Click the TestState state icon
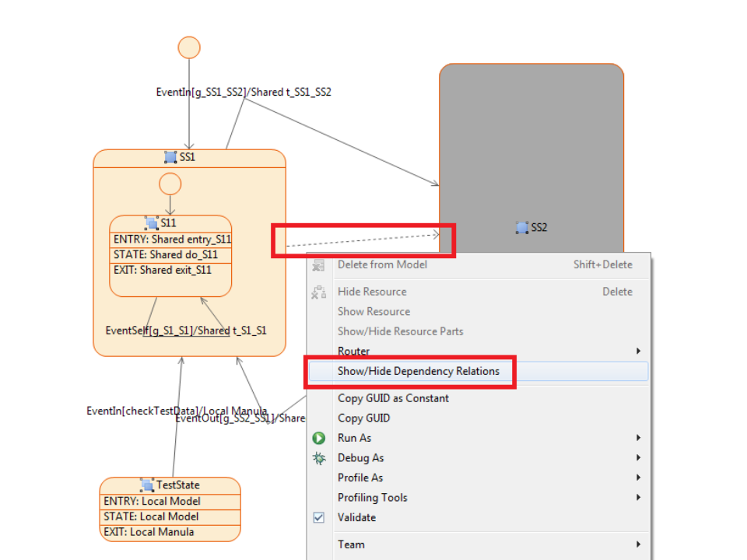This screenshot has height=560, width=747. click(x=148, y=485)
